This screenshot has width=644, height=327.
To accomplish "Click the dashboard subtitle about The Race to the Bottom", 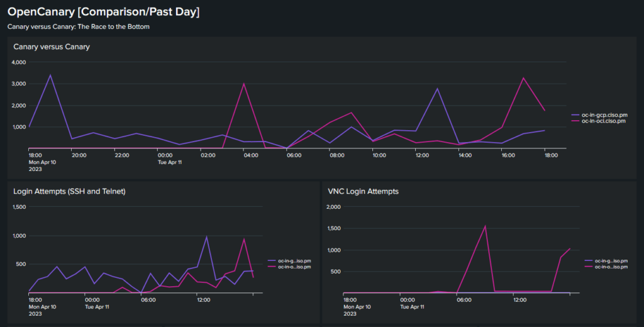I will (x=79, y=27).
